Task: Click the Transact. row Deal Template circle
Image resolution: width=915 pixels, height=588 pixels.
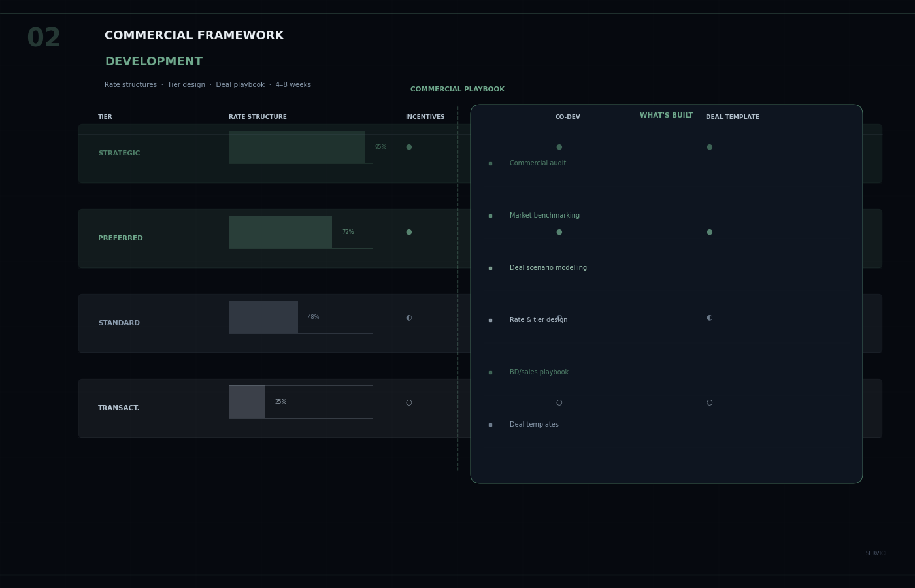Action: 710,402
